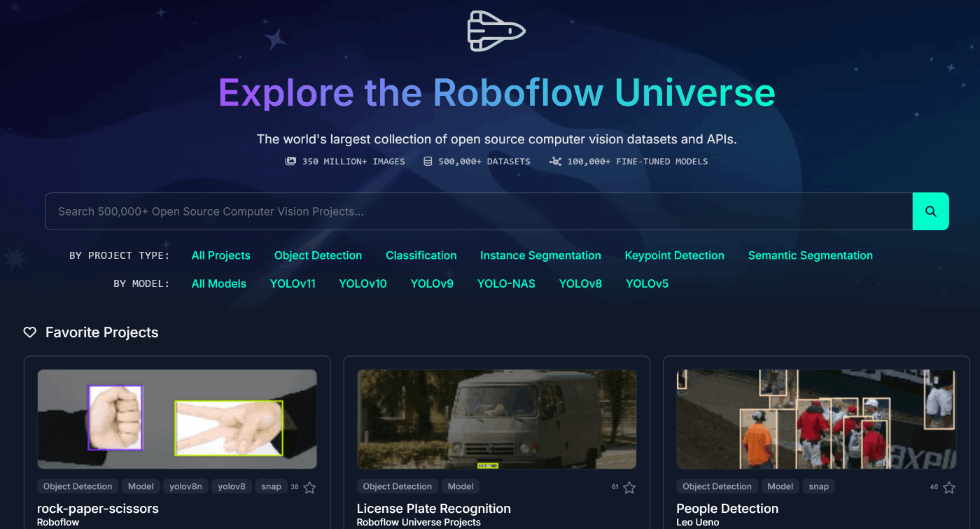This screenshot has height=529, width=980.
Task: Star the People Detection project
Action: point(948,488)
